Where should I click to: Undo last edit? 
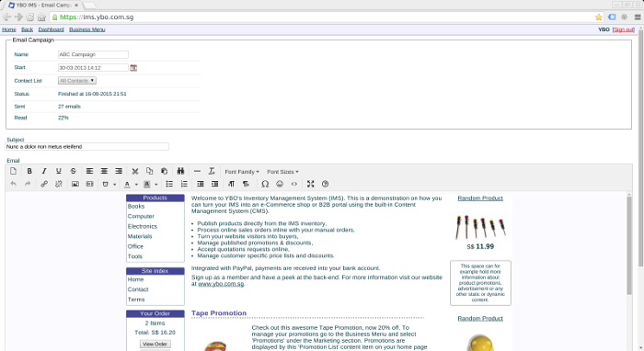coord(14,184)
